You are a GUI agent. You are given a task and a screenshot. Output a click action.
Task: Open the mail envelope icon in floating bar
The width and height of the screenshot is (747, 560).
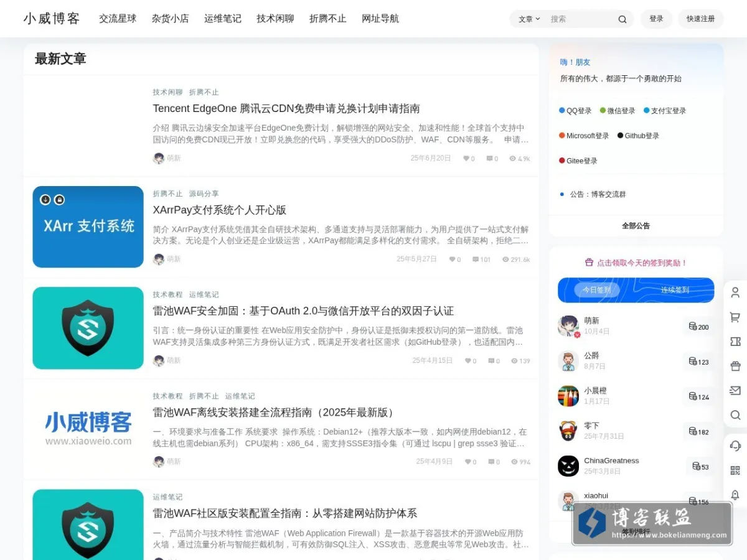click(735, 391)
